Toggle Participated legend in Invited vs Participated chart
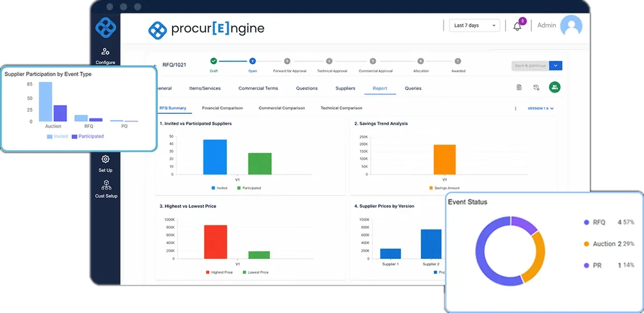The image size is (644, 313). pos(249,188)
